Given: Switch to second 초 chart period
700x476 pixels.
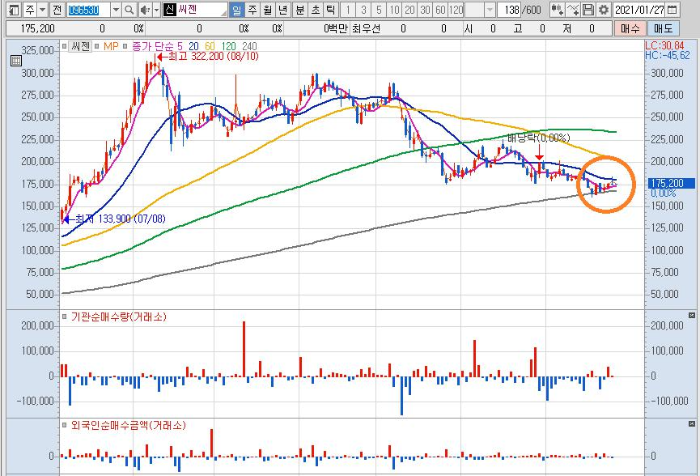Looking at the screenshot, I should point(315,9).
